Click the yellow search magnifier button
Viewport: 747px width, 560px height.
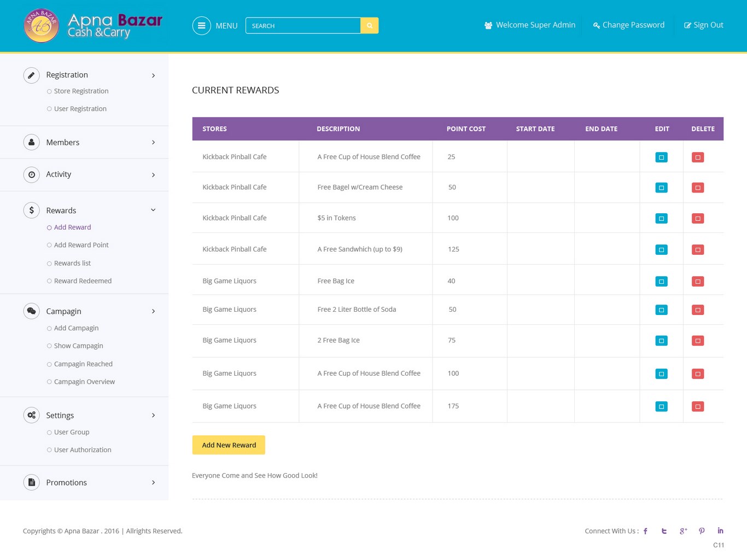(369, 26)
